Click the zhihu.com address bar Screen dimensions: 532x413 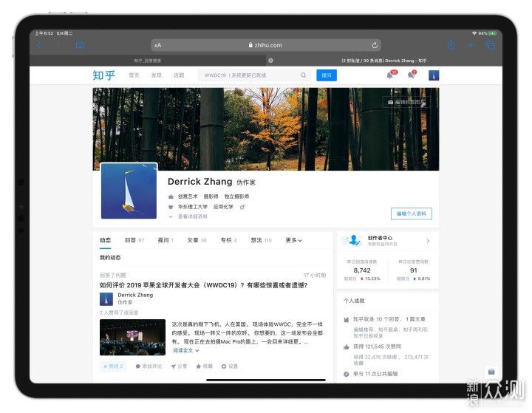click(x=266, y=45)
